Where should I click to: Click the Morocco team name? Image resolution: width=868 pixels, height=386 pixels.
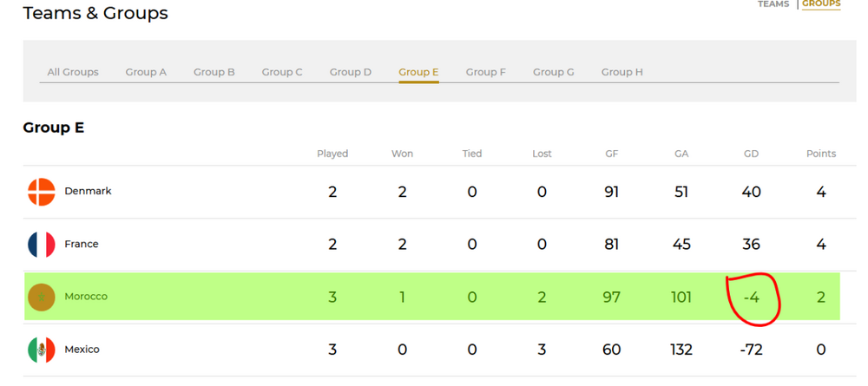[86, 297]
